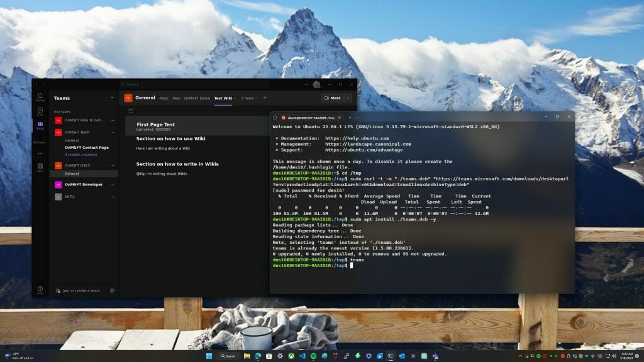Open the Teams profile avatar

tap(316, 85)
